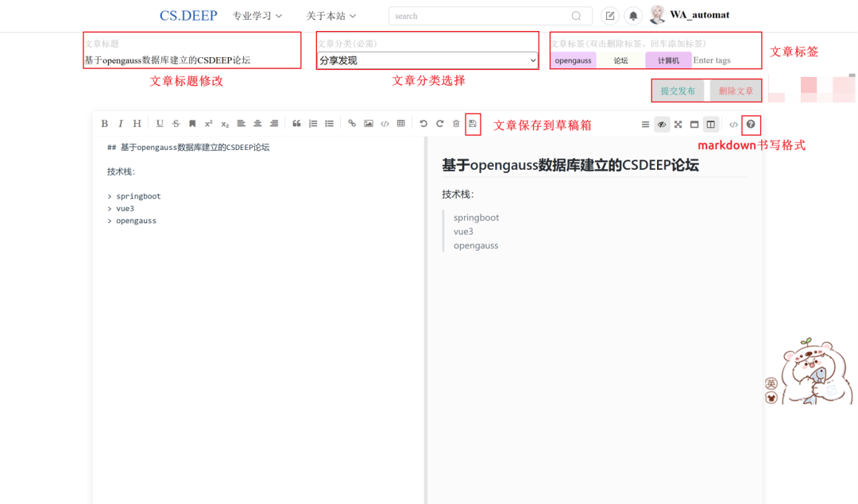Open the WA_automat user avatar
The width and height of the screenshot is (858, 504).
tap(657, 15)
